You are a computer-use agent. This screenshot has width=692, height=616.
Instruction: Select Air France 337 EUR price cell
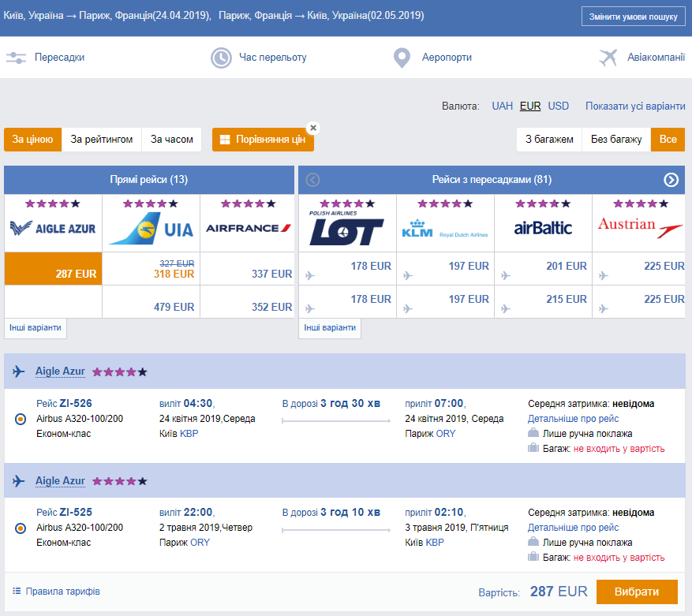click(247, 269)
